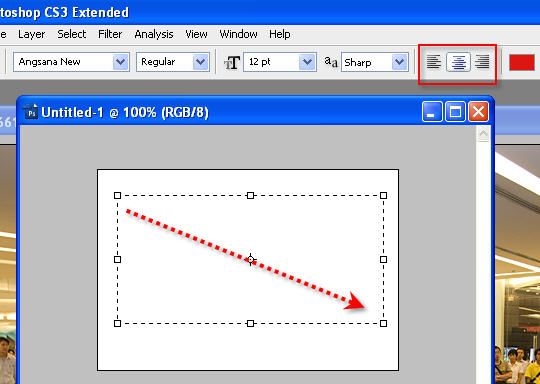Open the Layer menu
This screenshot has height=384, width=540.
click(x=31, y=34)
